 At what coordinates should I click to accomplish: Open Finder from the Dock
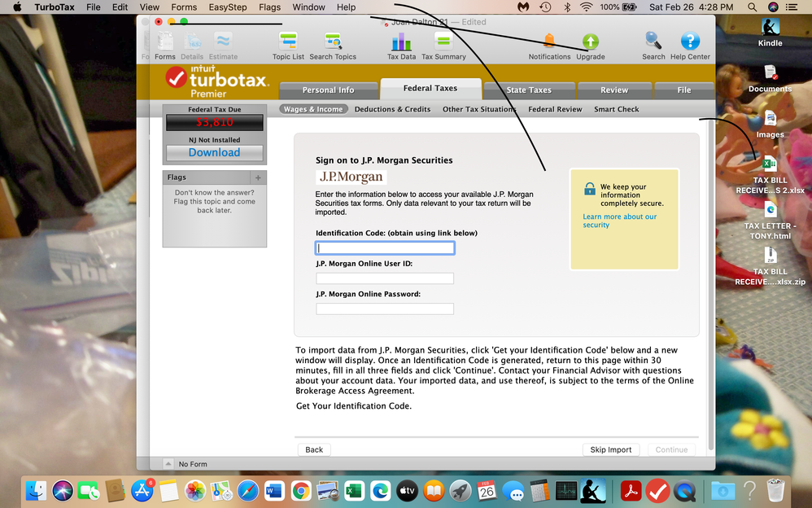(36, 490)
